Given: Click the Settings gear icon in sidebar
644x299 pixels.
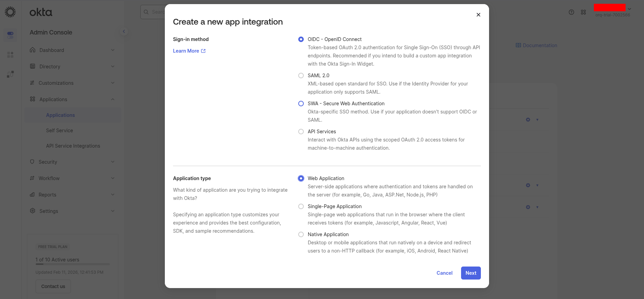Looking at the screenshot, I should pos(32,211).
